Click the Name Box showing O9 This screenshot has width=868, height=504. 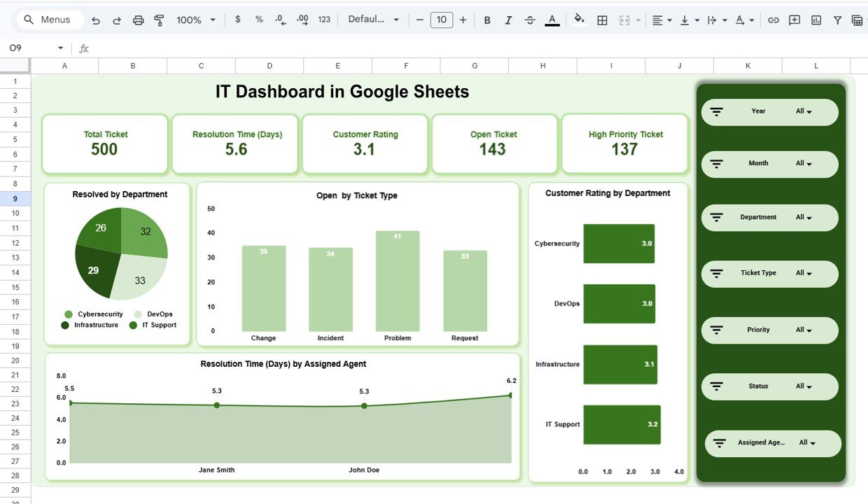coord(21,48)
